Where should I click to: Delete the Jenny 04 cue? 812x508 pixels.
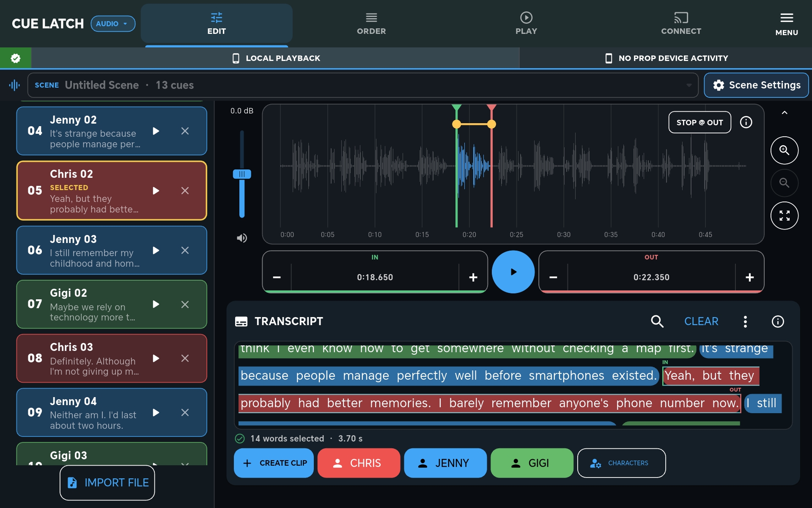coord(185,412)
